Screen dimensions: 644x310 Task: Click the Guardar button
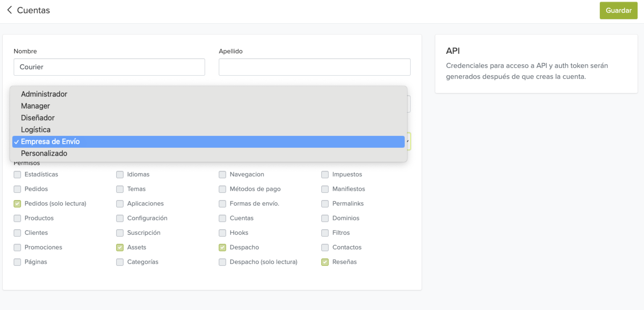click(x=618, y=10)
